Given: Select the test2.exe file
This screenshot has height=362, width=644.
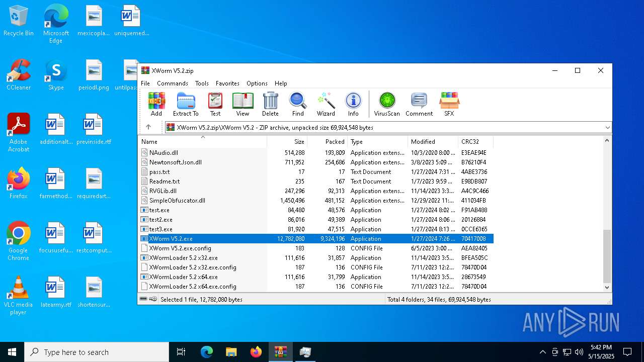Looking at the screenshot, I should (316, 220).
